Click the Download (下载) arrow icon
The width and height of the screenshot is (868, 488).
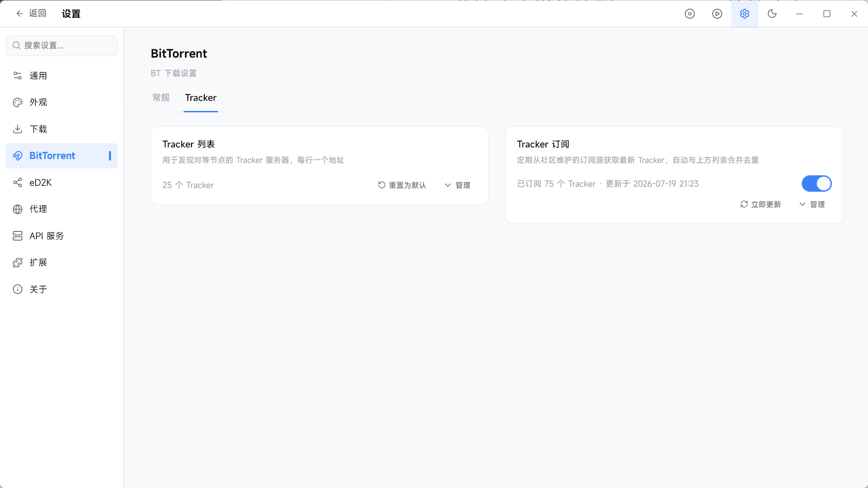[x=17, y=129]
